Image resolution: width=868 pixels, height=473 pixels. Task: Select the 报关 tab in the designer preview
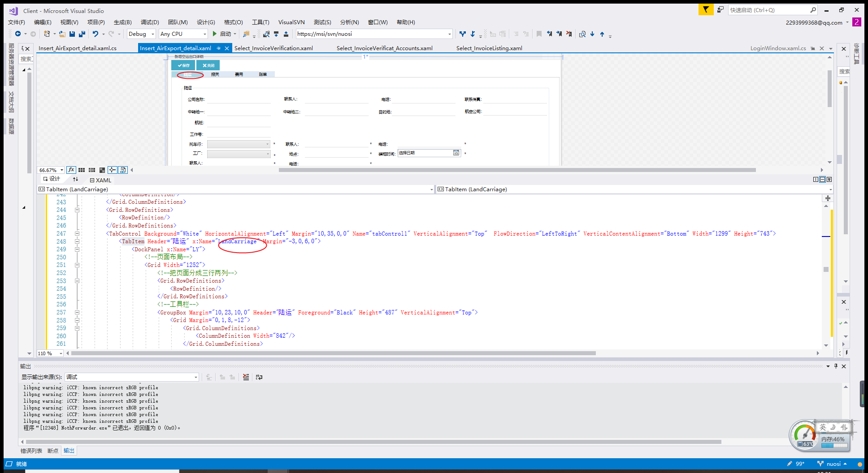(x=215, y=74)
